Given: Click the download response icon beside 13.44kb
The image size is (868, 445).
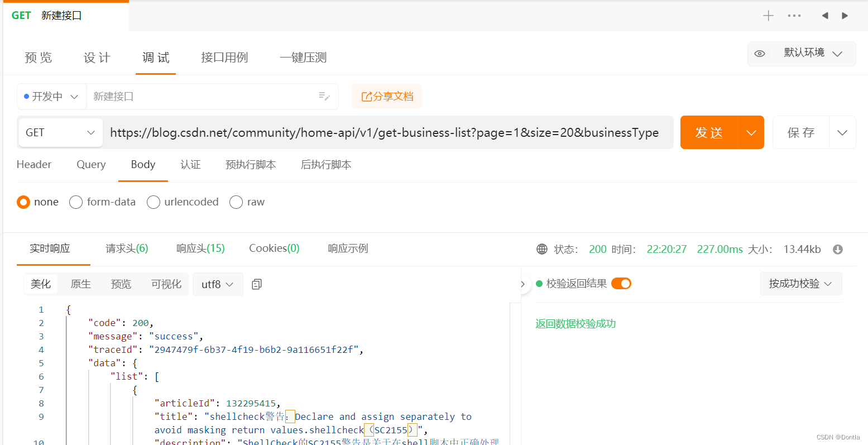Looking at the screenshot, I should coord(838,249).
